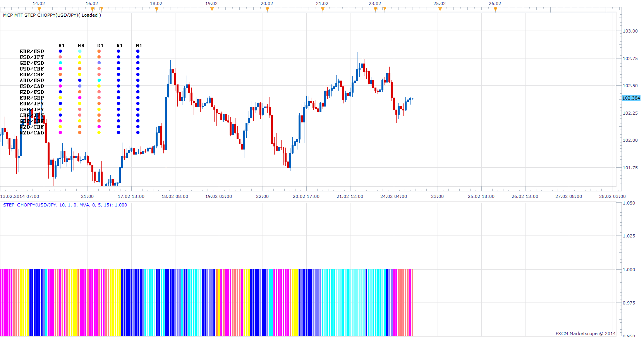
Task: Click the H8 timeframe column header
Action: click(81, 46)
